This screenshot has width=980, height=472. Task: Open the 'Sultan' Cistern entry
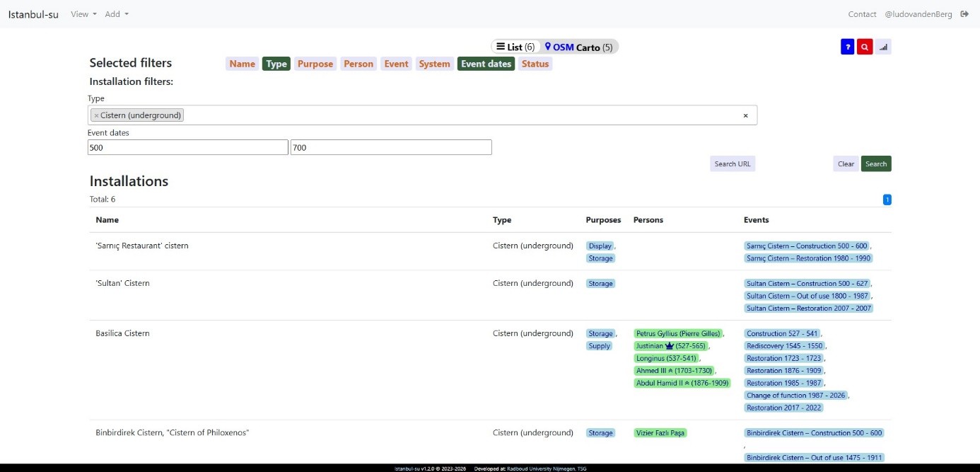click(x=122, y=283)
